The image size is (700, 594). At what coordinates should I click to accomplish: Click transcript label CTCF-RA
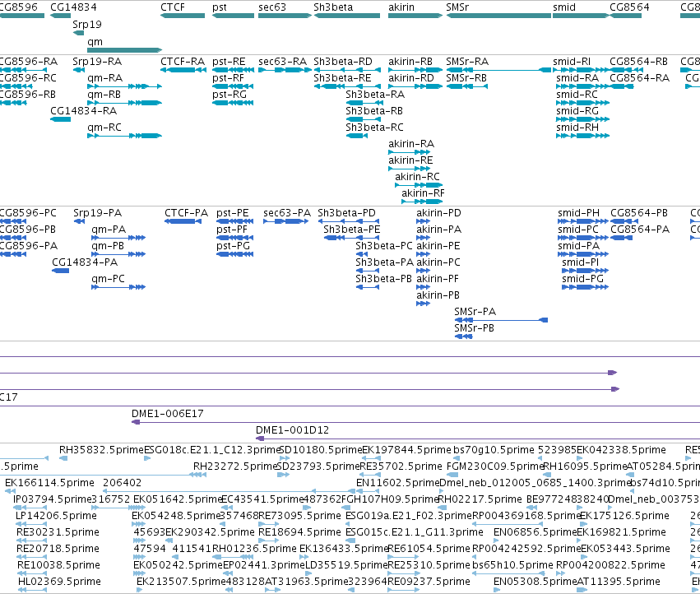pyautogui.click(x=183, y=61)
